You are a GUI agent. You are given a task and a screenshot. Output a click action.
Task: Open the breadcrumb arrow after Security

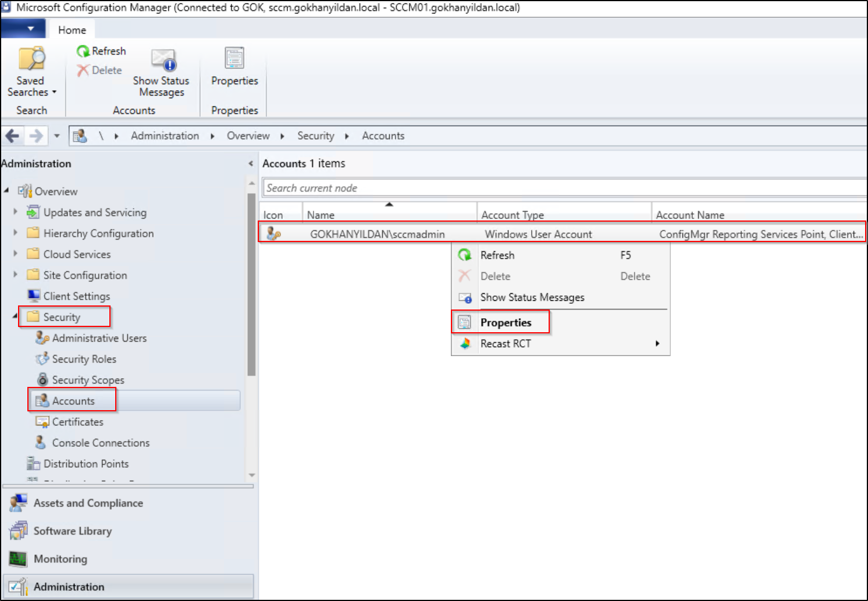pos(347,136)
